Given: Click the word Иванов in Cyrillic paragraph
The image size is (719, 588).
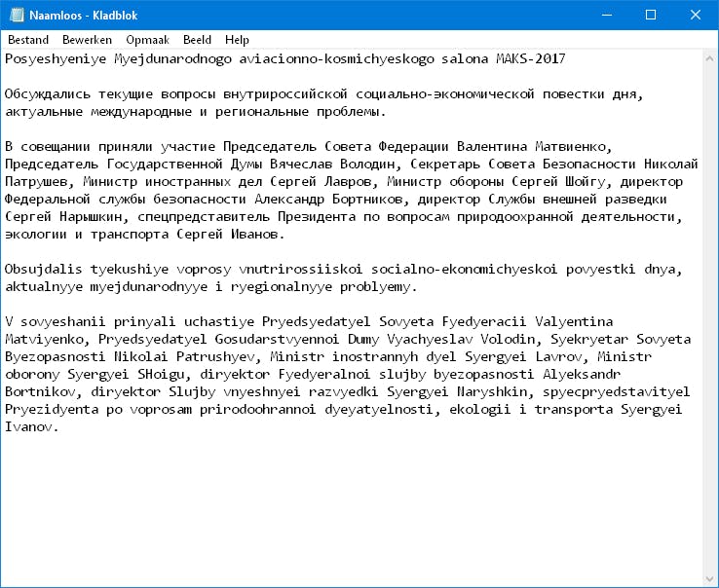Looking at the screenshot, I should click(x=254, y=235).
